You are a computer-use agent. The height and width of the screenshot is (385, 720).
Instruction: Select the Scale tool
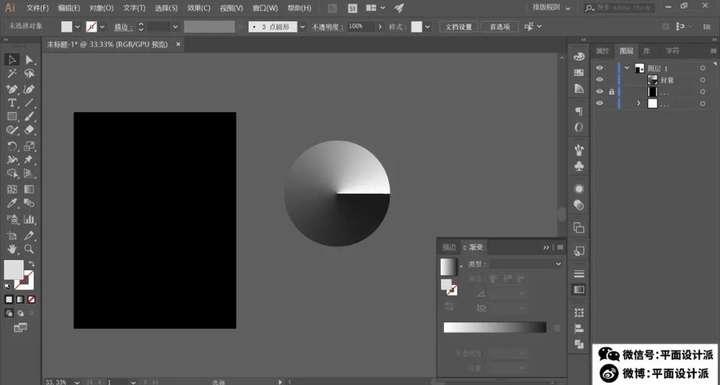tap(29, 147)
